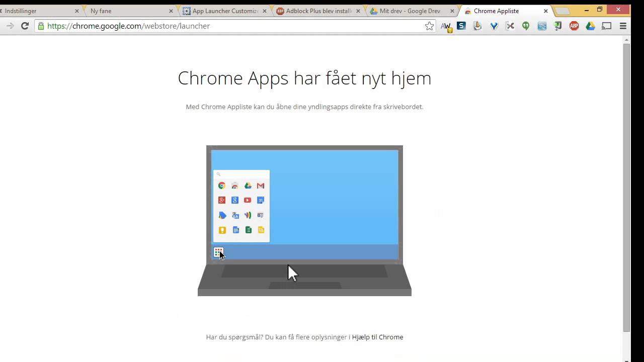Click the Google Cast extension icon

point(607,26)
